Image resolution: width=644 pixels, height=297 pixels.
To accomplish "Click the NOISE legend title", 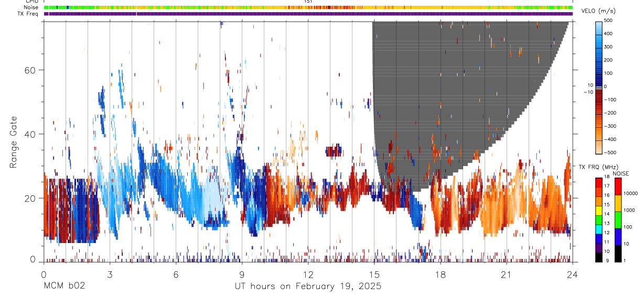I will (620, 173).
